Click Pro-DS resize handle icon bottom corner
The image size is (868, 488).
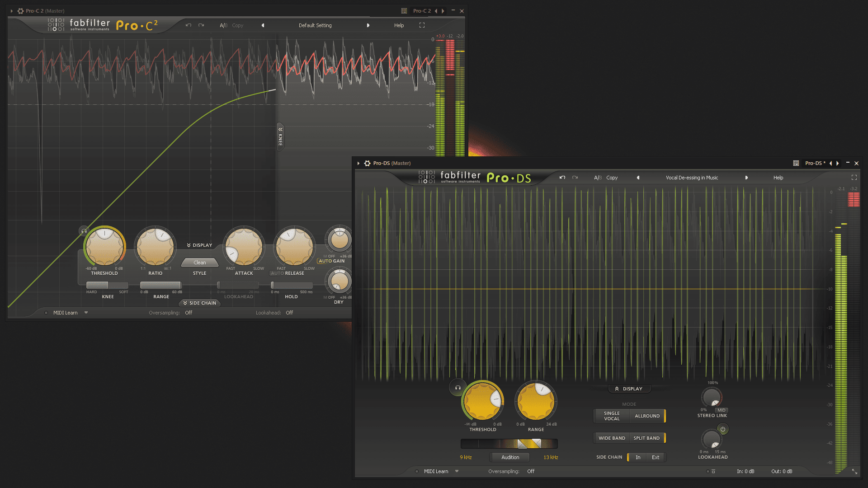pyautogui.click(x=854, y=471)
